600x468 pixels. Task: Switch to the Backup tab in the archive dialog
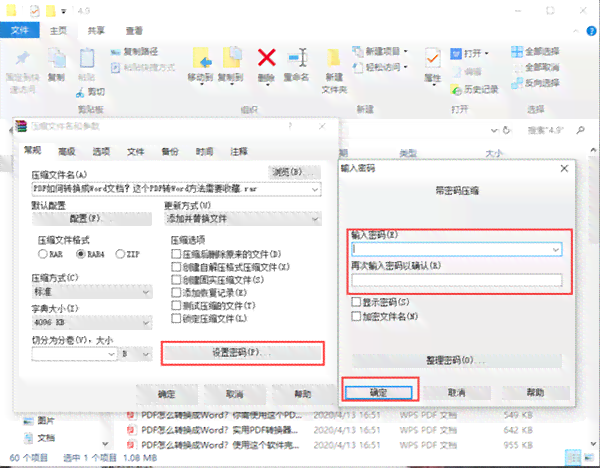coord(170,152)
